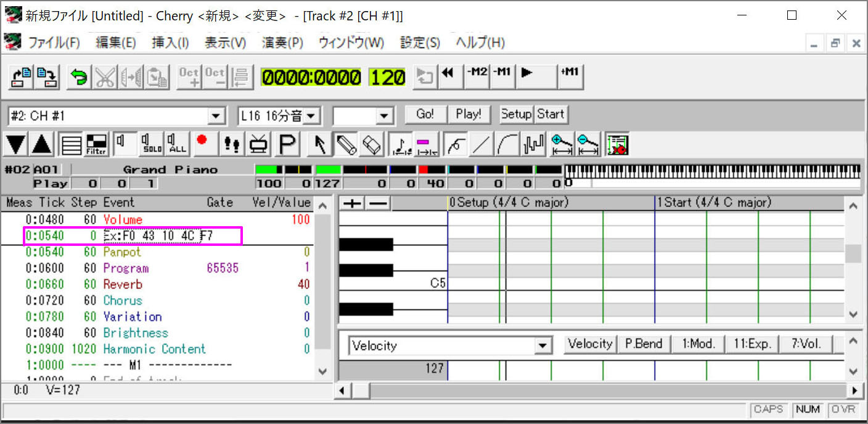The height and width of the screenshot is (424, 868).
Task: Select the arrow pointer tool
Action: 320,144
